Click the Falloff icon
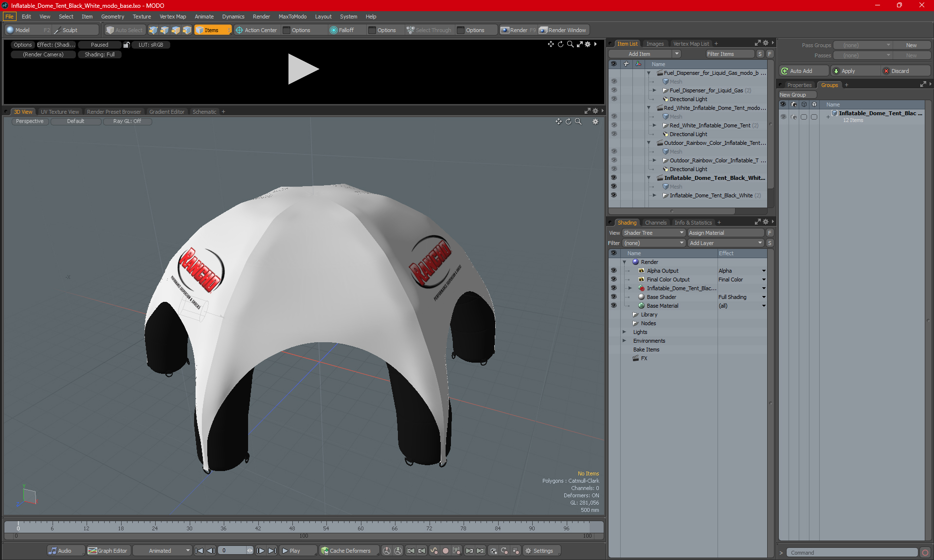934x560 pixels. tap(333, 30)
